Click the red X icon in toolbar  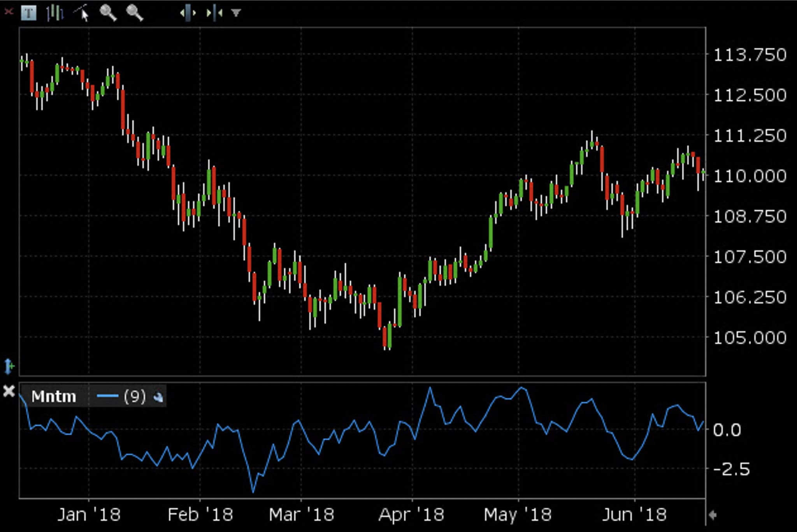[9, 12]
